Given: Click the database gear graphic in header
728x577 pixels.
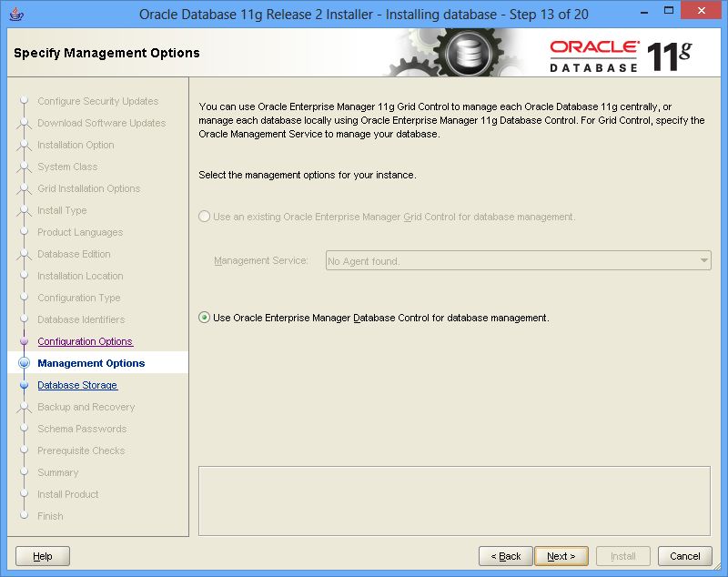Looking at the screenshot, I should point(469,54).
